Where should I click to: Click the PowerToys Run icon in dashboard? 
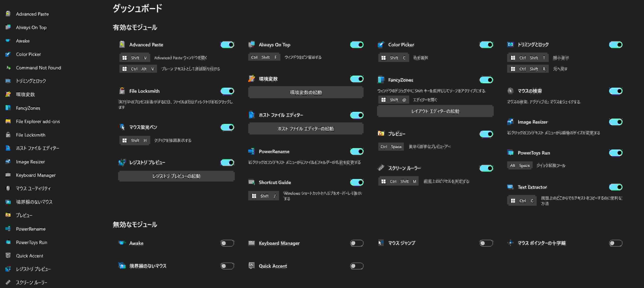[510, 153]
